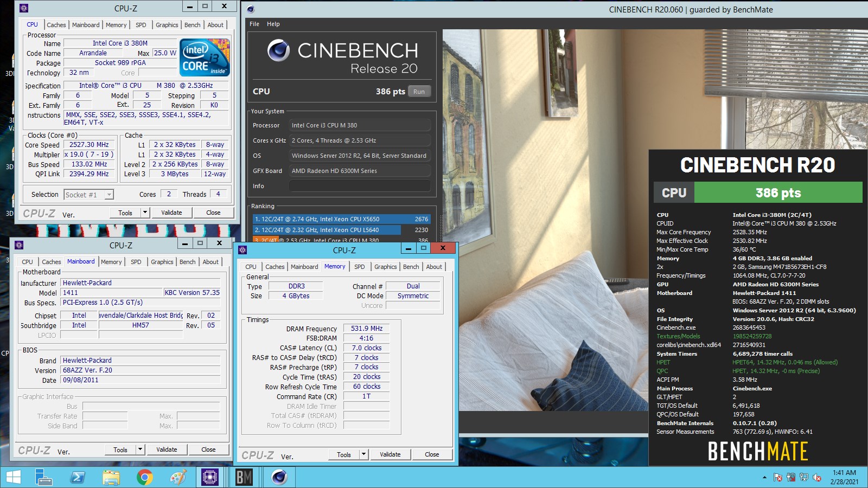Switch to Mainboard tab in top CPU-Z window
868x488 pixels.
(86, 25)
